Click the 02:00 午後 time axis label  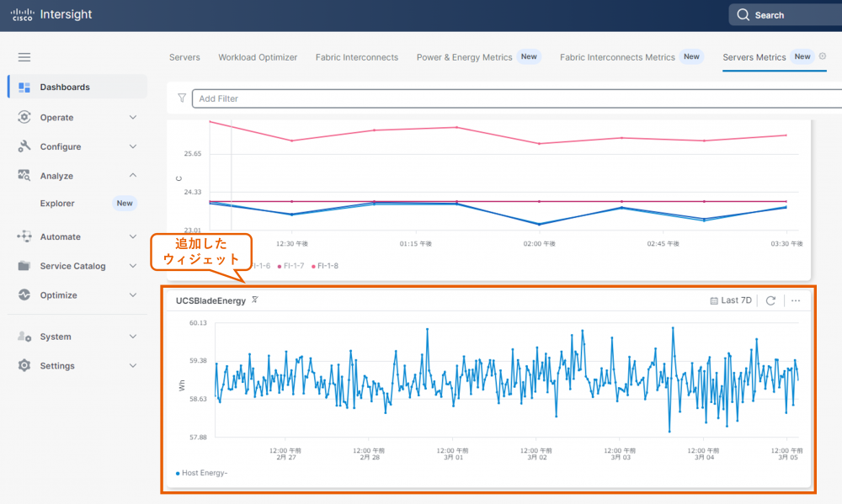tap(539, 243)
